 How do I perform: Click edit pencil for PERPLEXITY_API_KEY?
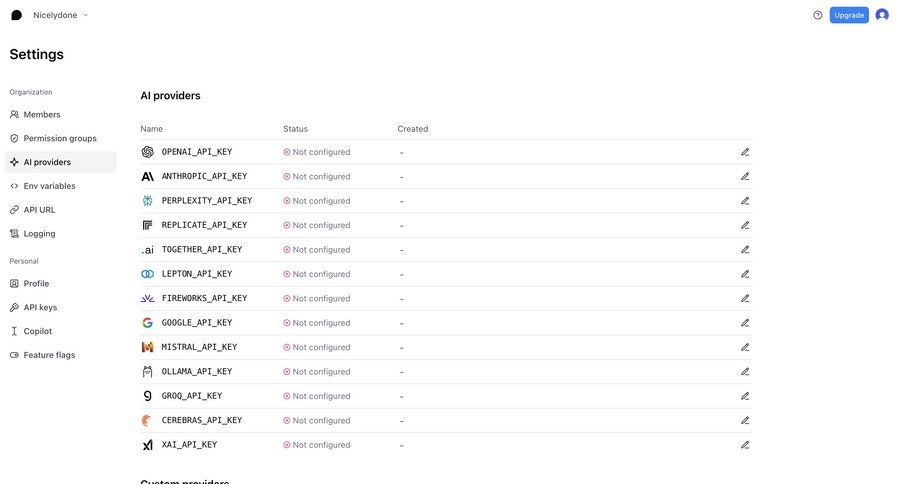point(745,201)
